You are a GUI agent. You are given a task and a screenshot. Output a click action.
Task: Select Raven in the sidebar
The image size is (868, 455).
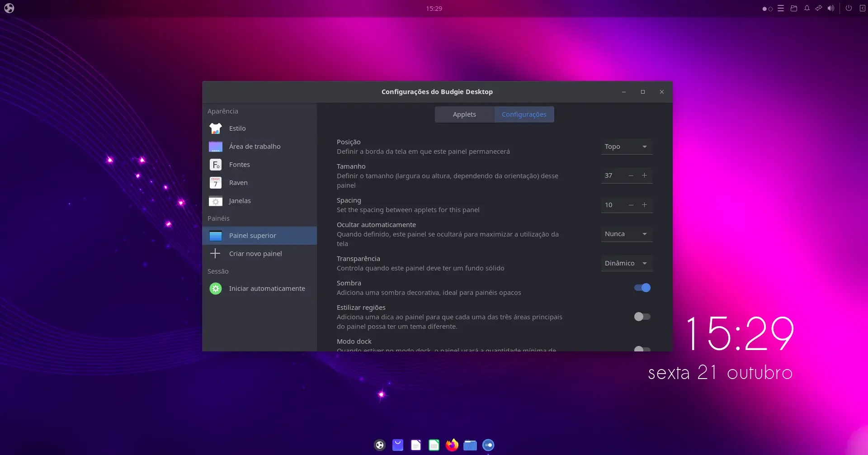pyautogui.click(x=259, y=183)
